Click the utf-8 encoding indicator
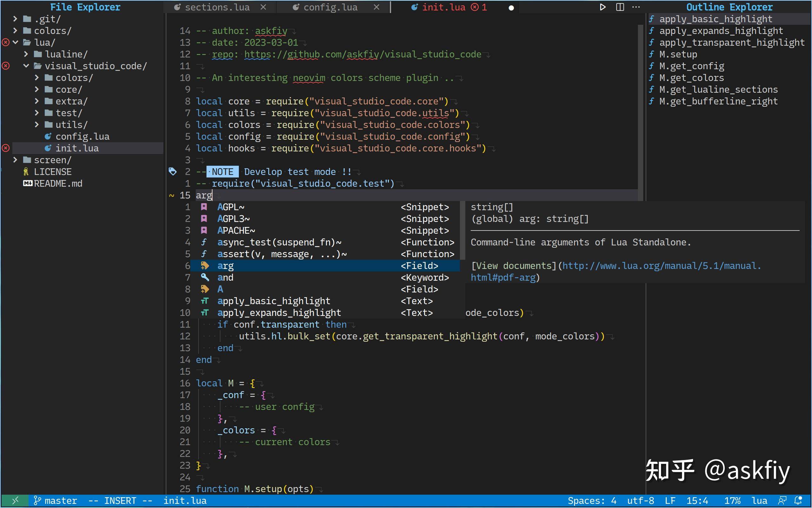This screenshot has height=508, width=812. tap(640, 501)
